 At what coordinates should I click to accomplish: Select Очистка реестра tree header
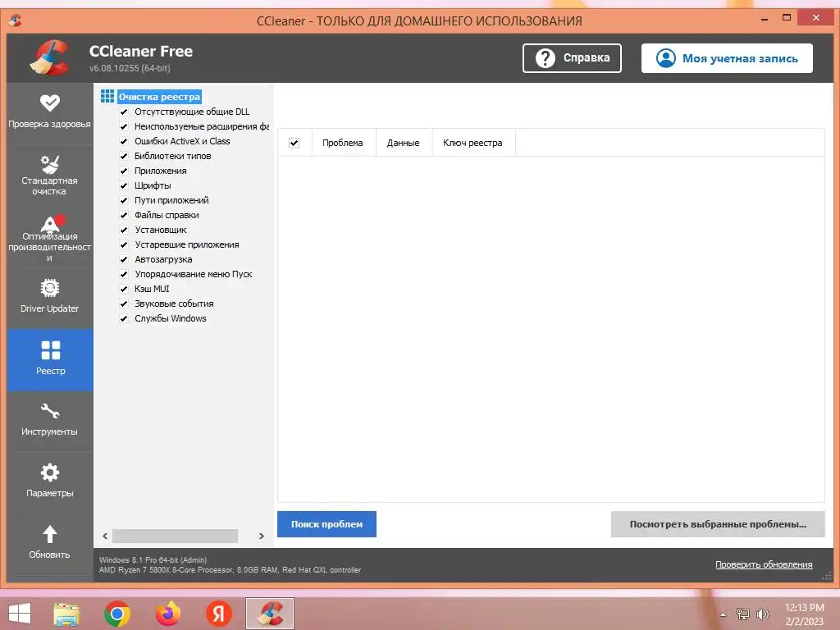pyautogui.click(x=159, y=97)
